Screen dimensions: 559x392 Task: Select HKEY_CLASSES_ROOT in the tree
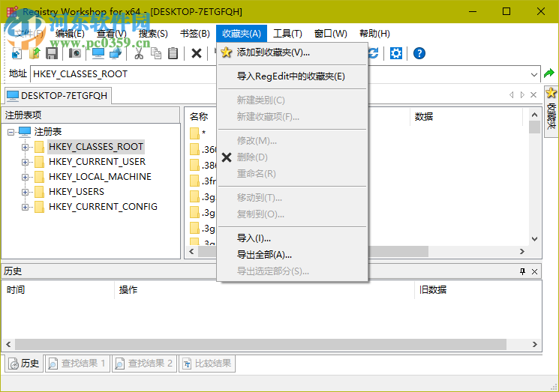click(x=96, y=147)
